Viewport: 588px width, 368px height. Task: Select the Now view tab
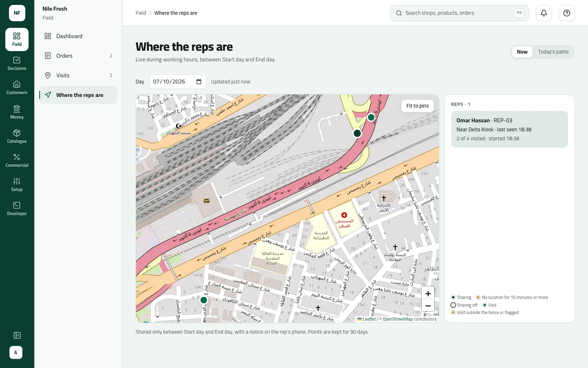click(x=522, y=52)
